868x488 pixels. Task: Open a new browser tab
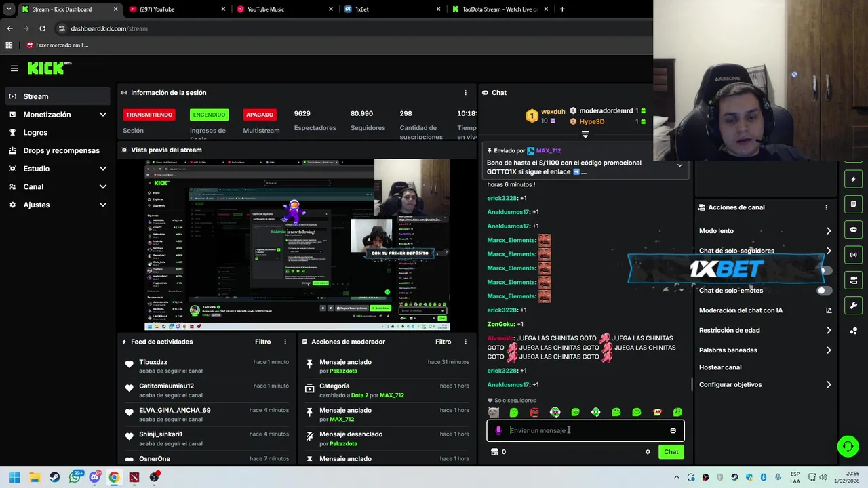(x=562, y=9)
